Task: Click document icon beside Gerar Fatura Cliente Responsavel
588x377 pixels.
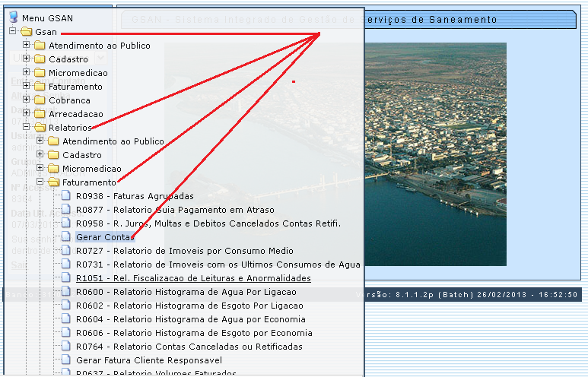Action: click(x=66, y=360)
